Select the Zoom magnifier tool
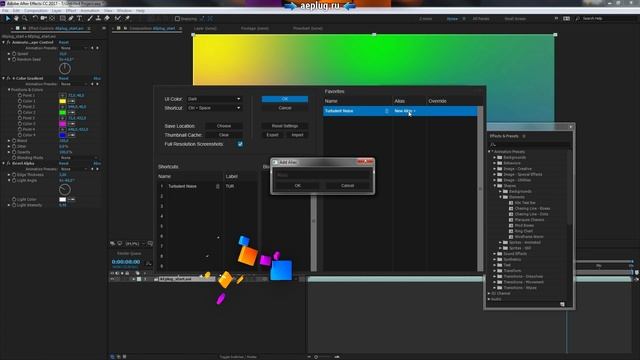This screenshot has height=360, width=640. 25,18
